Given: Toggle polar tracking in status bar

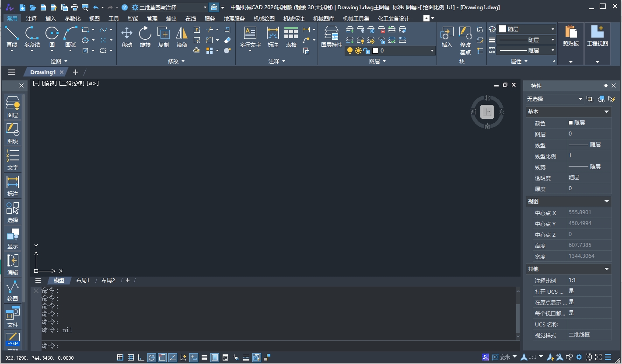Looking at the screenshot, I should pyautogui.click(x=151, y=357).
